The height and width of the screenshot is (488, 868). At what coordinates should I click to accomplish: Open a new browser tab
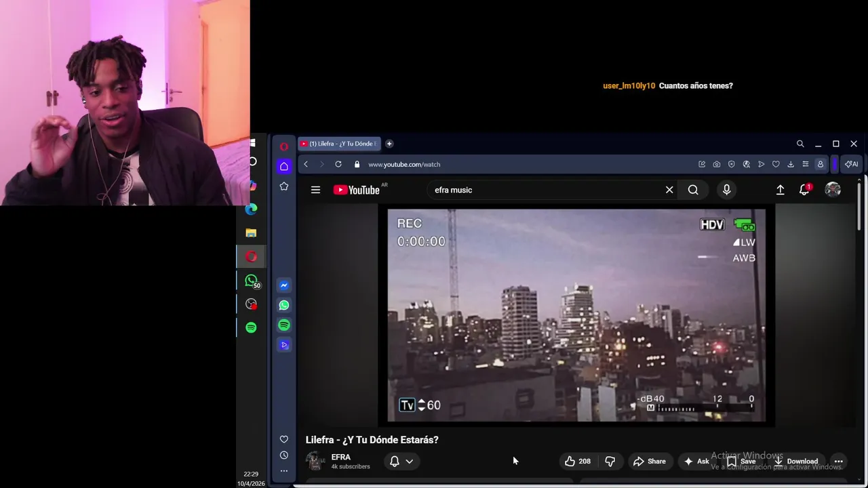(389, 144)
